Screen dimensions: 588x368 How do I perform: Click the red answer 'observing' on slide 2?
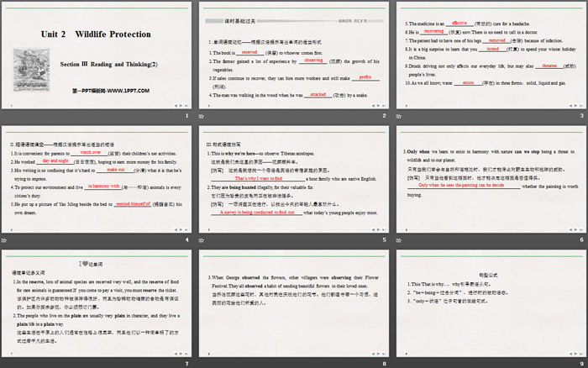[x=313, y=60]
